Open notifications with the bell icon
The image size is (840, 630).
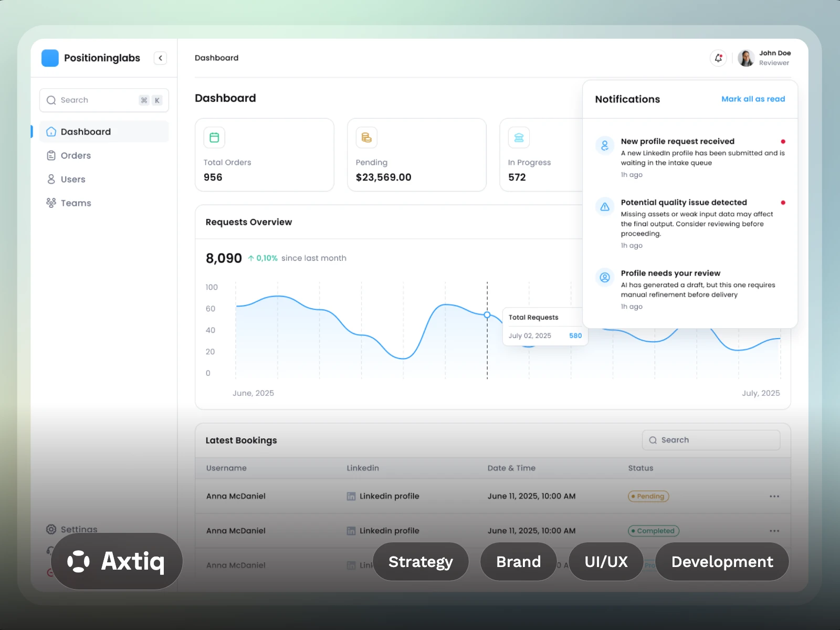click(718, 58)
